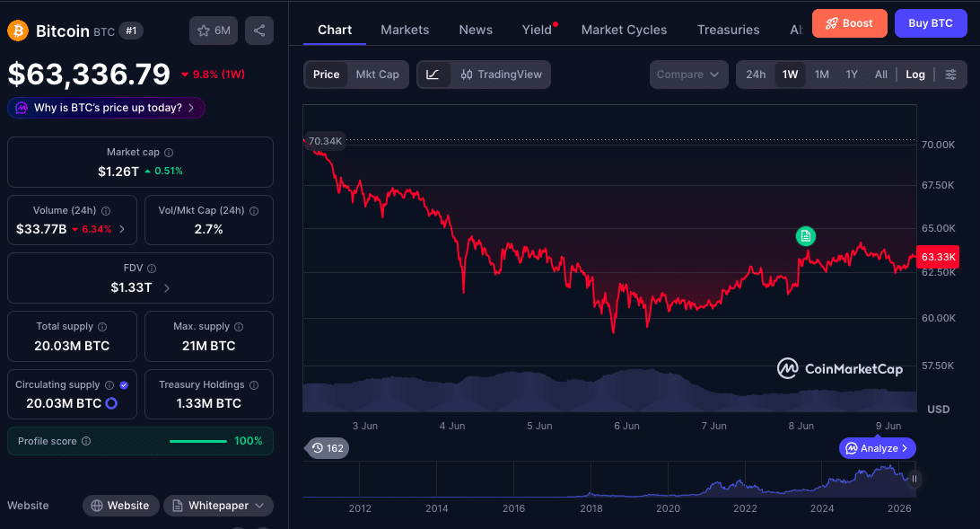This screenshot has width=980, height=529.
Task: Open the Yield tab
Action: 537,30
